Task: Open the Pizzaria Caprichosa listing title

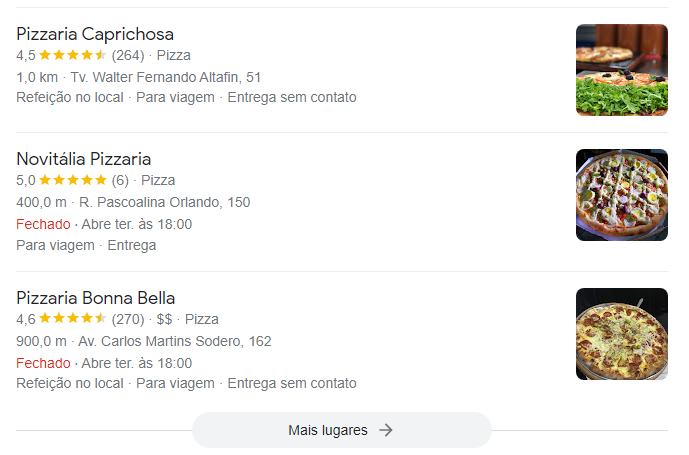Action: point(95,34)
